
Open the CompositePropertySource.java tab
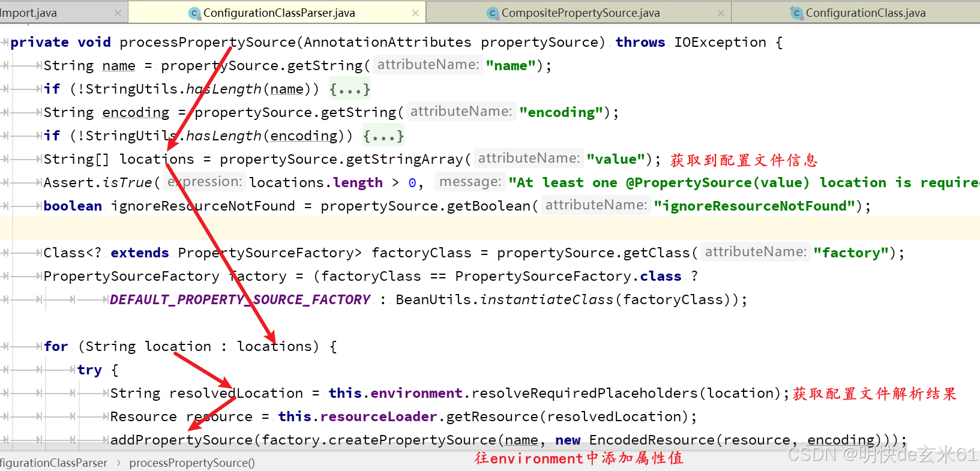[580, 13]
